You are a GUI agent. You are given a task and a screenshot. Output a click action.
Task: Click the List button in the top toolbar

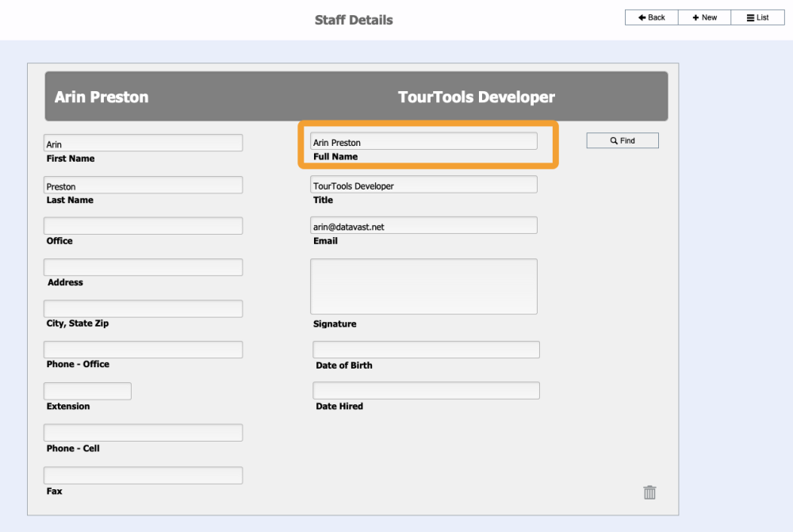point(757,17)
